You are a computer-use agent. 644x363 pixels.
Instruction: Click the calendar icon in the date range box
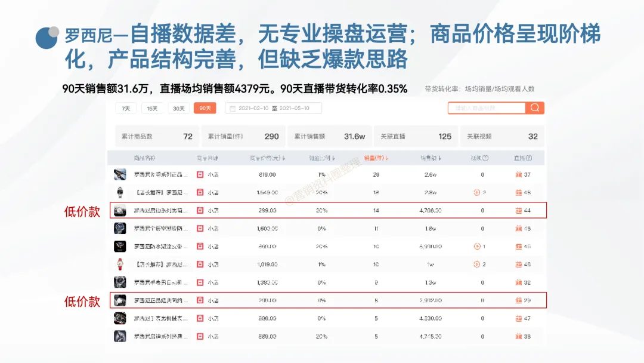[x=233, y=109]
